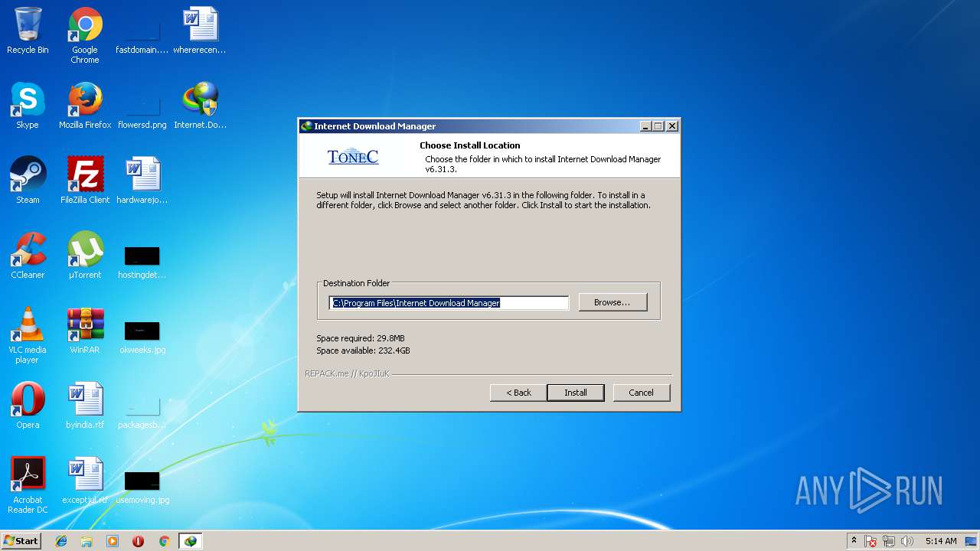Screen dimensions: 980x551
Task: Open Steam desktop shortcut
Action: tap(28, 181)
